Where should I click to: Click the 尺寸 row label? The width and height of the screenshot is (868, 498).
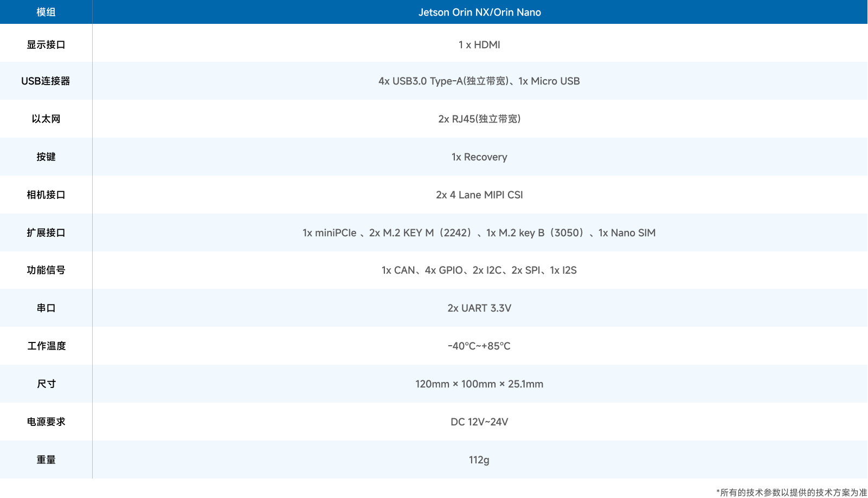[46, 384]
